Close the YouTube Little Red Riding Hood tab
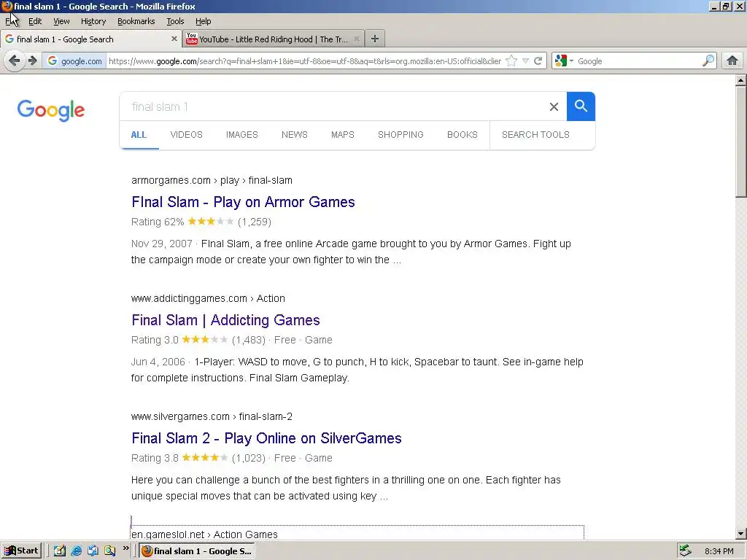 pyautogui.click(x=356, y=39)
